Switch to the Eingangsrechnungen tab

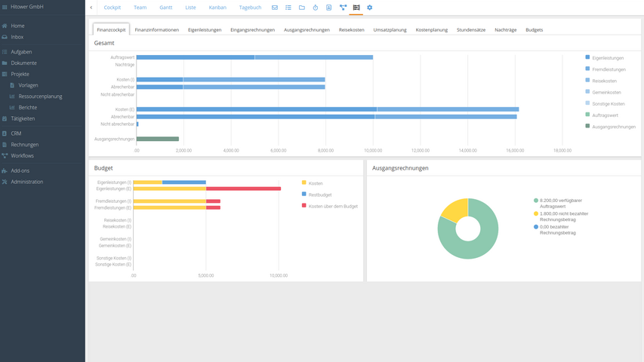252,29
